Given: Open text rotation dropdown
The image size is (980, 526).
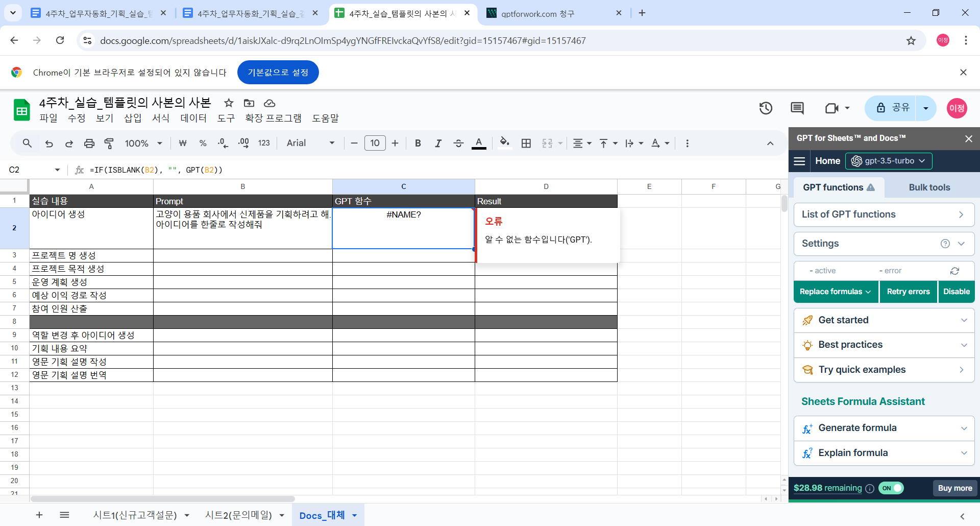Looking at the screenshot, I should tap(660, 144).
